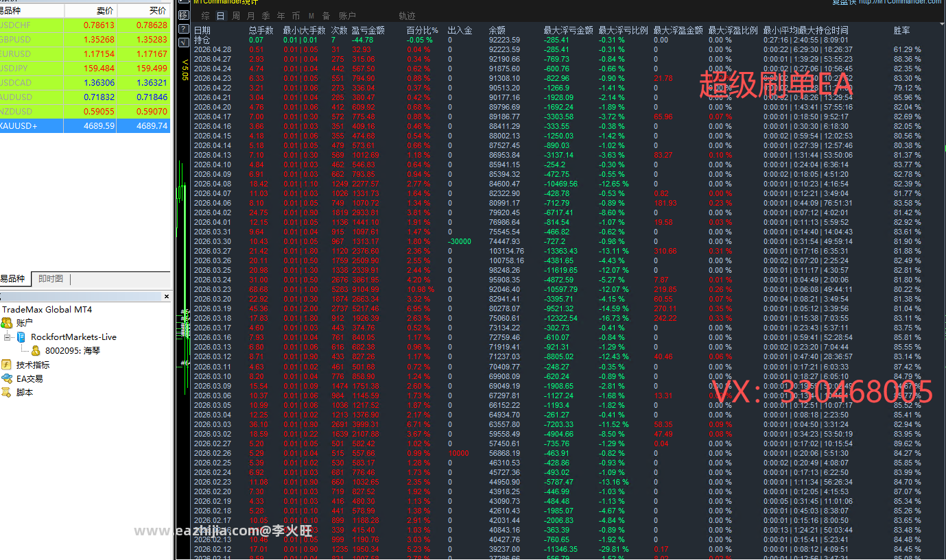Click the 账户 accounts folder icon

(7, 323)
